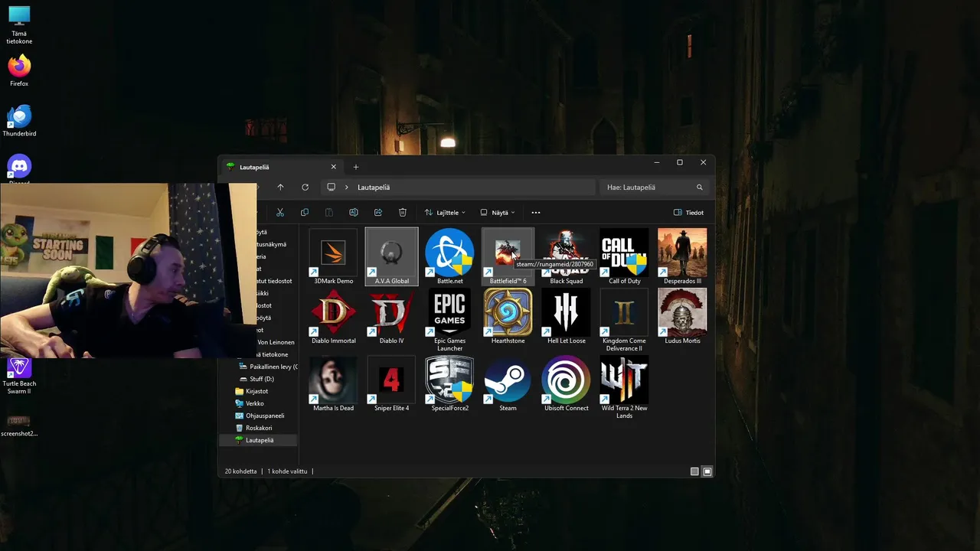Image resolution: width=980 pixels, height=551 pixels.
Task: Select Paikallinen levy (C:) in sidebar
Action: coord(268,367)
